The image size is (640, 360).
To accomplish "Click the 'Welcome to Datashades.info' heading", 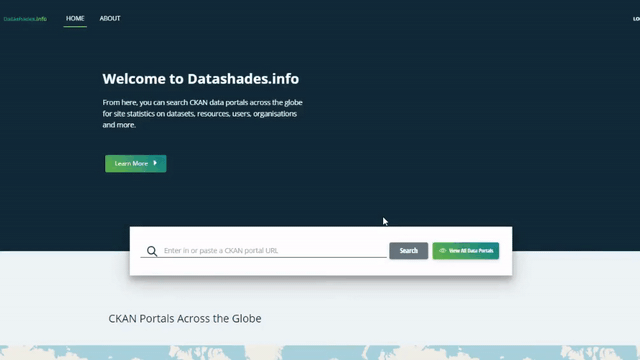I will pyautogui.click(x=200, y=79).
